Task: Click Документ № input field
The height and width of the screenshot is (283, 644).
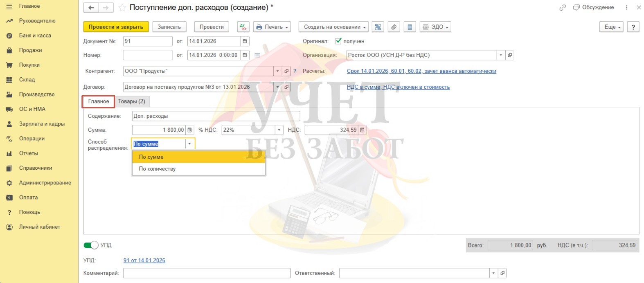Action: [148, 41]
